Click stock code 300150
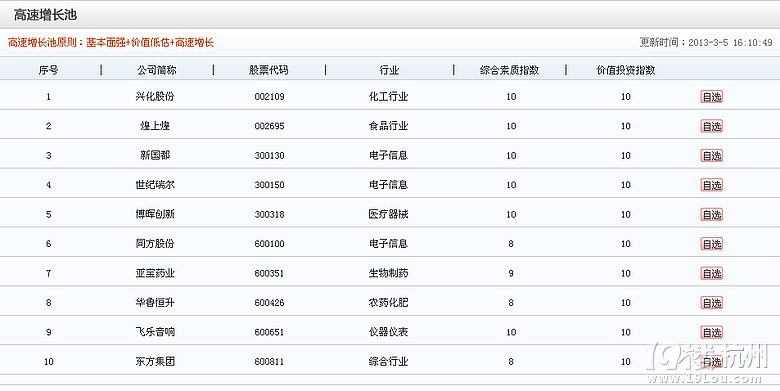The height and width of the screenshot is (391, 780). pyautogui.click(x=270, y=185)
